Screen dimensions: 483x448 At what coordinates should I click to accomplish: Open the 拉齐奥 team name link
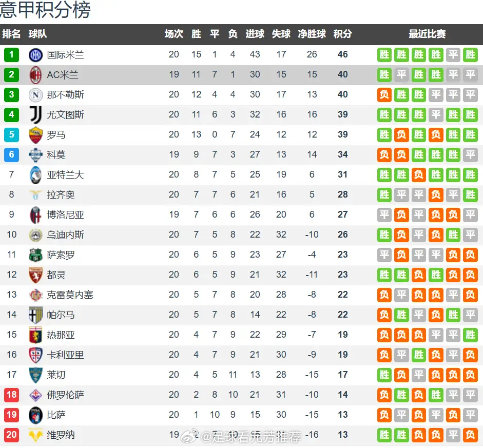tap(61, 195)
